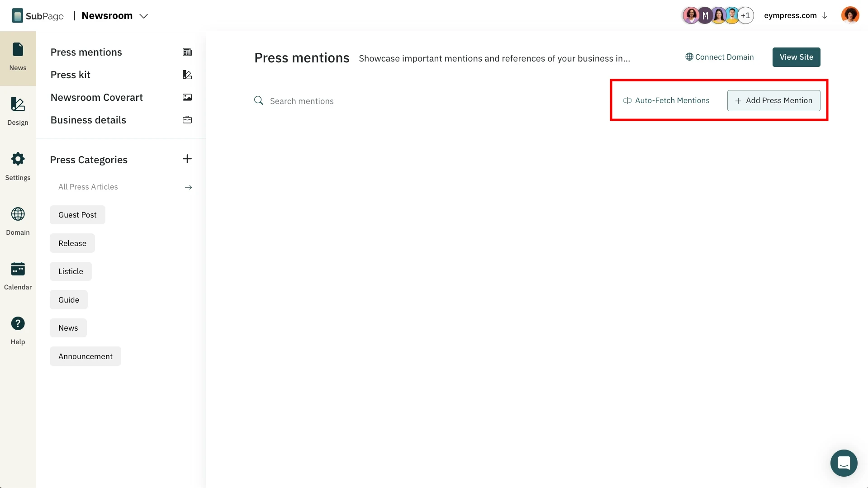Viewport: 868px width, 488px height.
Task: Select the Listicle category tag
Action: click(x=71, y=271)
